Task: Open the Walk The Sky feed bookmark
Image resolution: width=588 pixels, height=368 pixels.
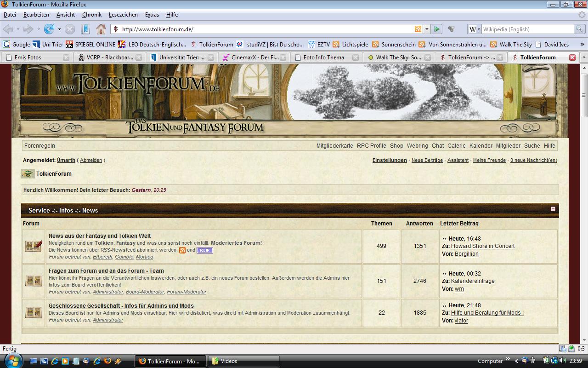Action: [511, 45]
